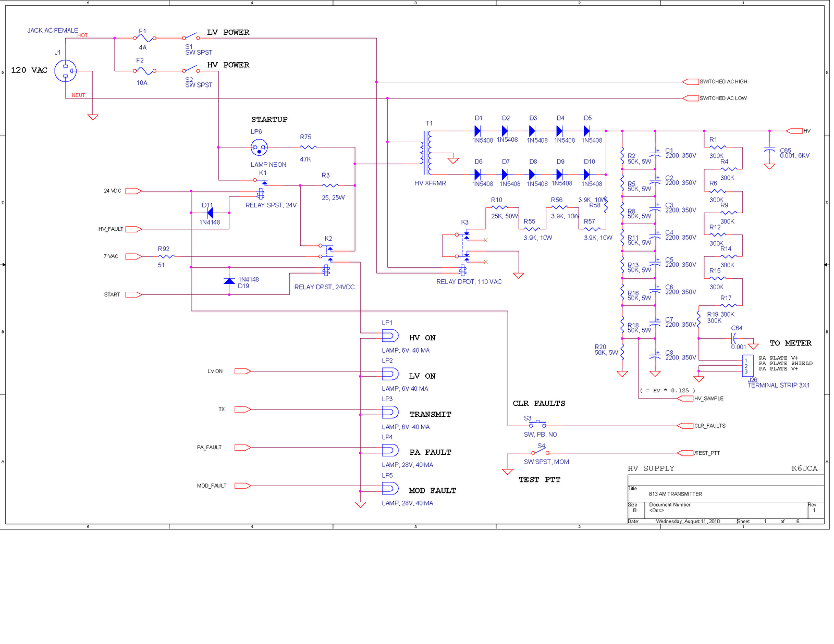Click switch S2 for HV POWER

(x=191, y=70)
